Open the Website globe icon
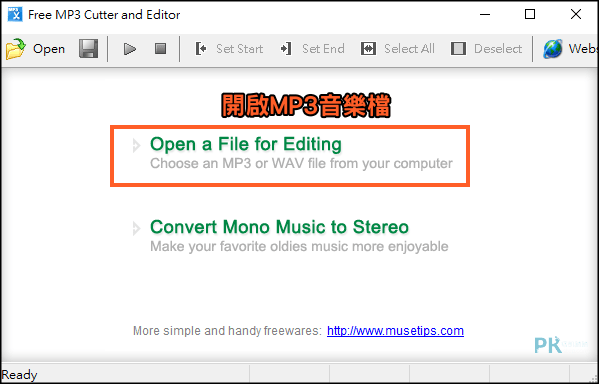Image resolution: width=599 pixels, height=384 pixels. coord(552,49)
